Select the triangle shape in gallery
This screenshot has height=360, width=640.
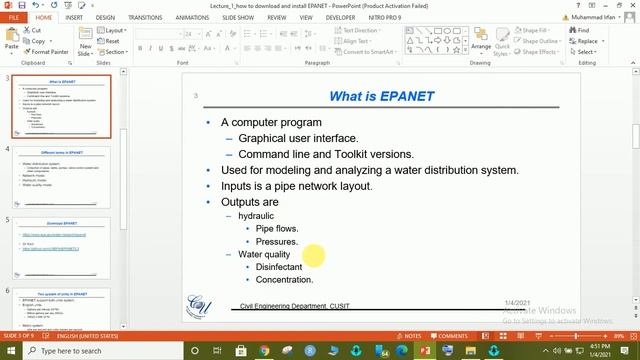[410, 40]
